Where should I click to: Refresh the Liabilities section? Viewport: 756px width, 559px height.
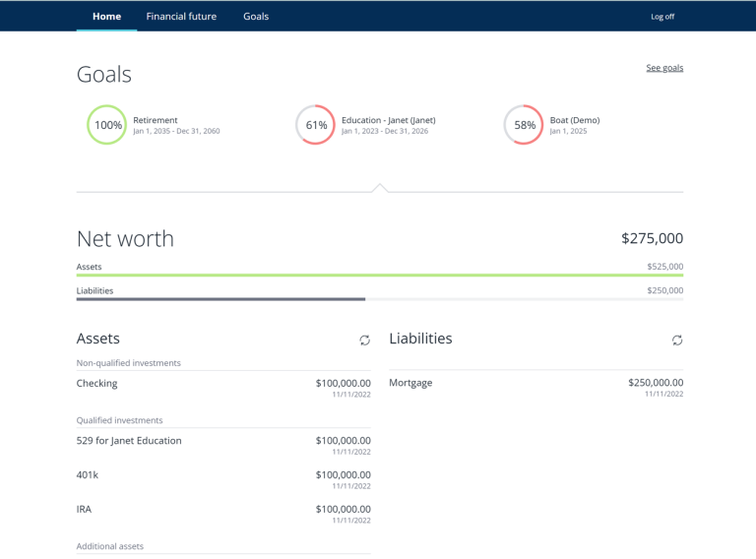click(676, 340)
